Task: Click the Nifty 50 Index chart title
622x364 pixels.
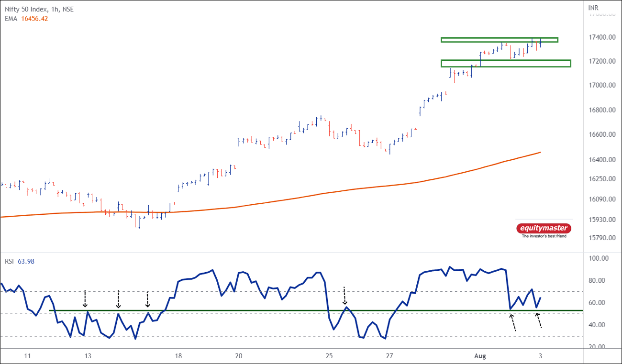Action: point(40,9)
